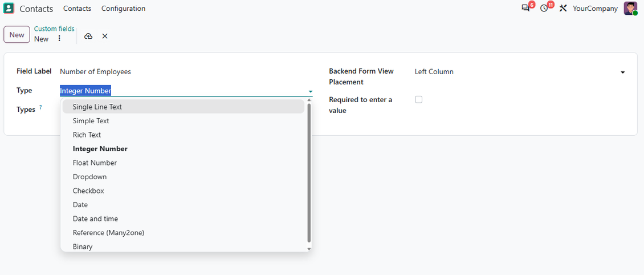
Task: Toggle Required to enter a value checkbox
Action: tap(418, 99)
